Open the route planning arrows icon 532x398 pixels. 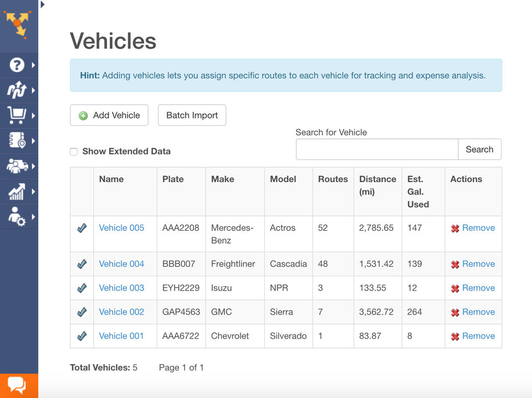(17, 90)
